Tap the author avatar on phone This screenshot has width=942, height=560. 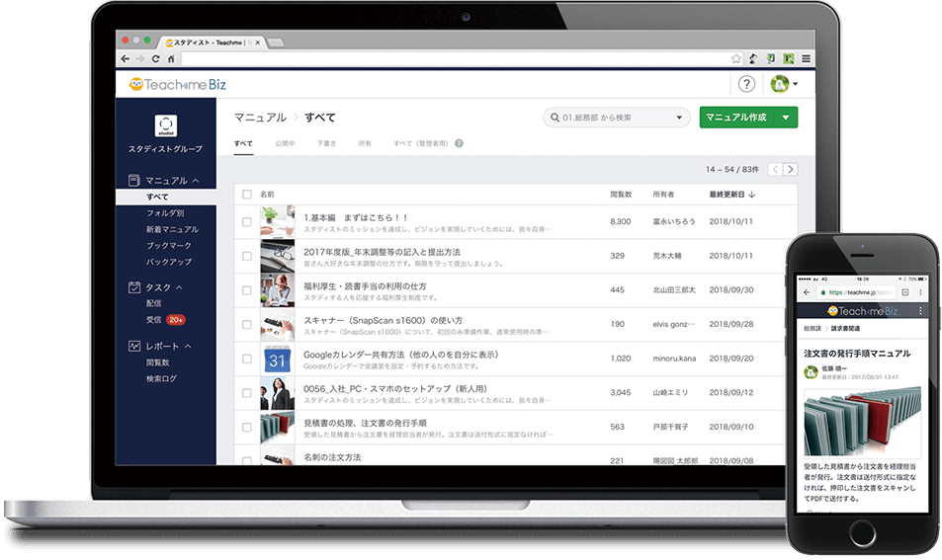(x=812, y=372)
